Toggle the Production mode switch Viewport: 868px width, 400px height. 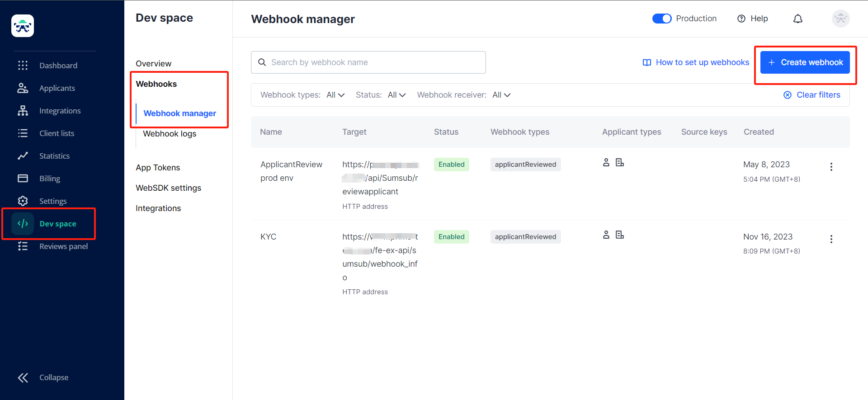[661, 19]
